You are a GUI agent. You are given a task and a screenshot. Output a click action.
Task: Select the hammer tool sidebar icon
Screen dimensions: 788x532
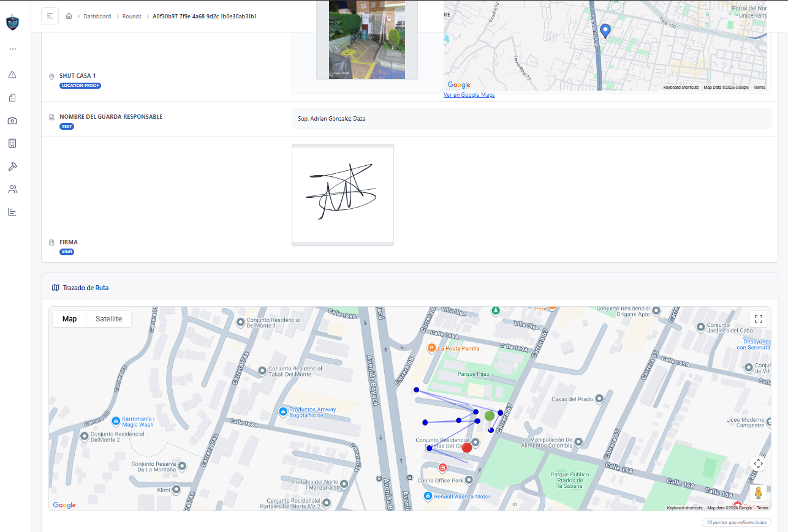point(12,167)
